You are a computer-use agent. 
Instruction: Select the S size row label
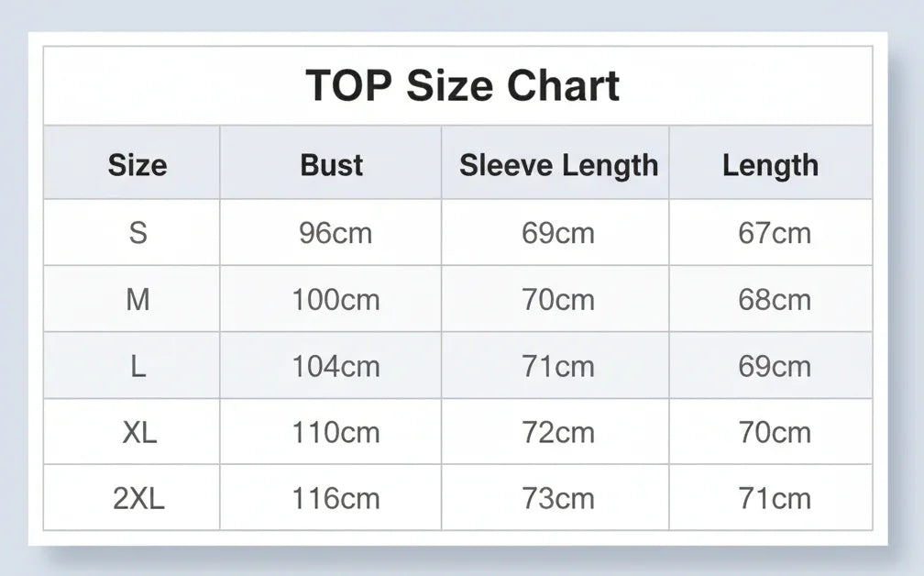[x=137, y=233]
